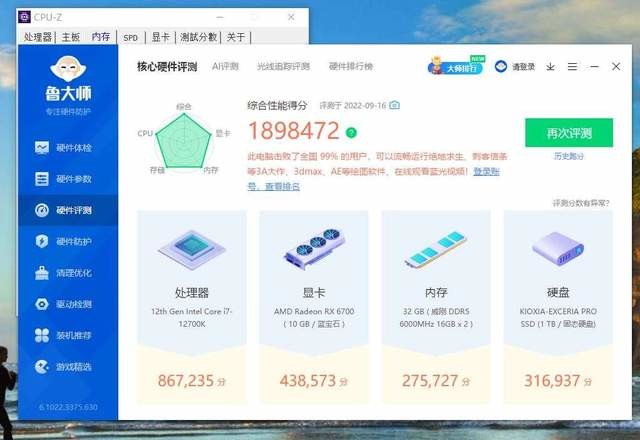640x440 pixels.
Task: Open 清理优化 in the sidebar
Action: (68, 273)
